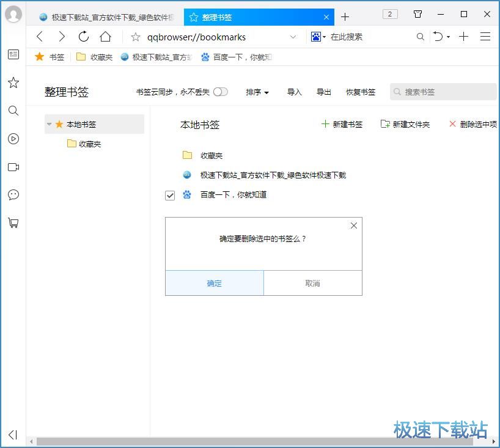Click the qqbrowser://bookmarks address field
This screenshot has width=500, height=448.
point(196,37)
